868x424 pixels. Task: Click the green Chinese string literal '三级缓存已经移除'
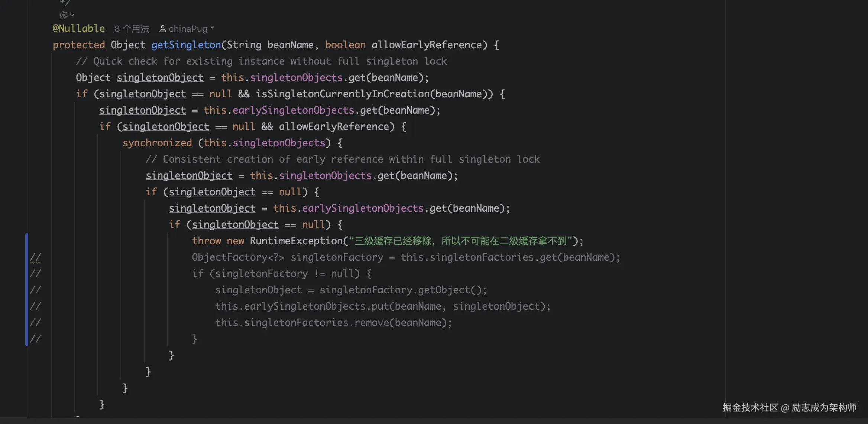392,241
